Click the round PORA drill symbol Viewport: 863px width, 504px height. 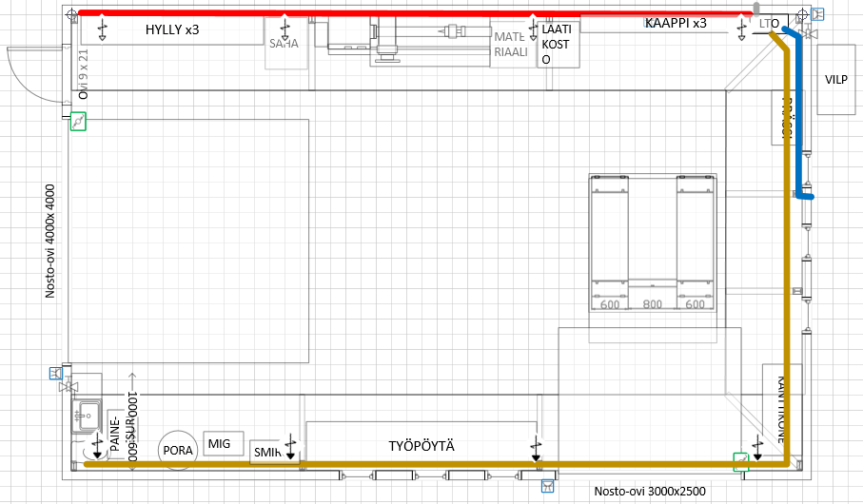coord(178,450)
